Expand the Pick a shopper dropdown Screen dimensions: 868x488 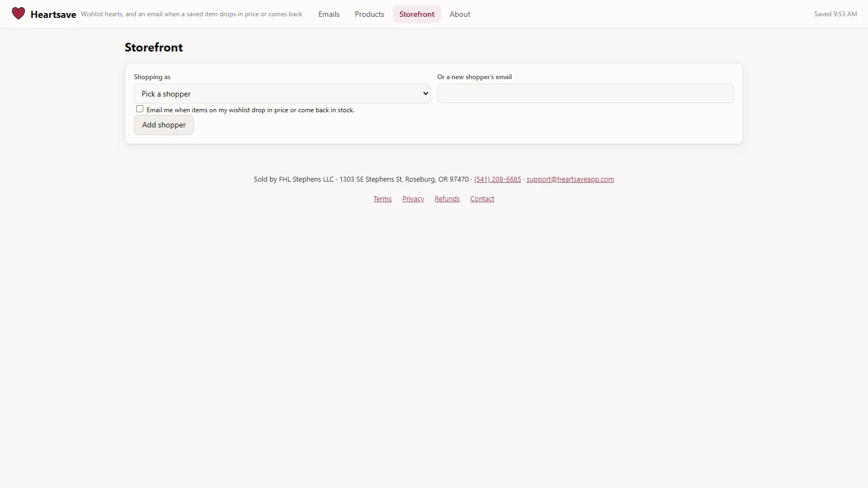[x=282, y=93]
